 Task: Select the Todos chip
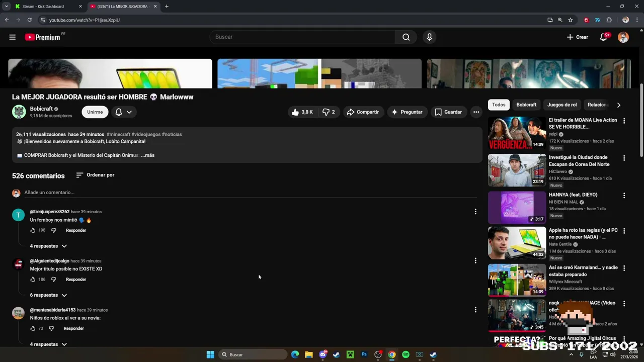click(499, 105)
